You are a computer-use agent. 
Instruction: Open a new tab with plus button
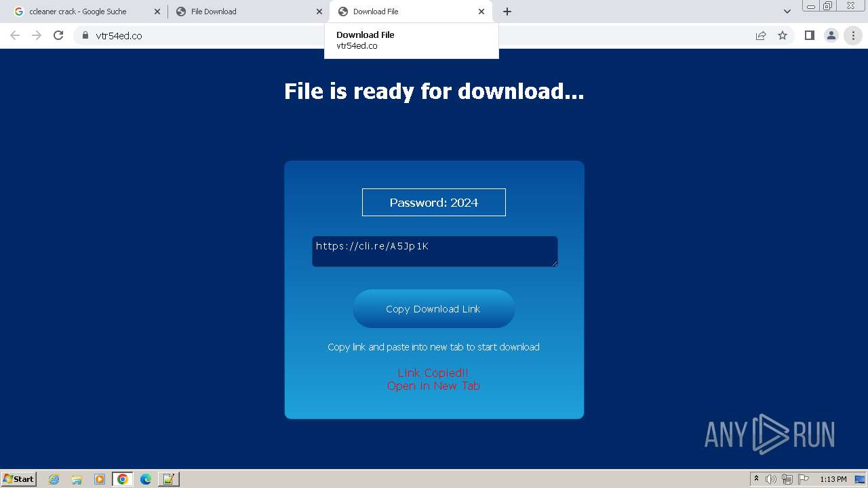point(507,12)
